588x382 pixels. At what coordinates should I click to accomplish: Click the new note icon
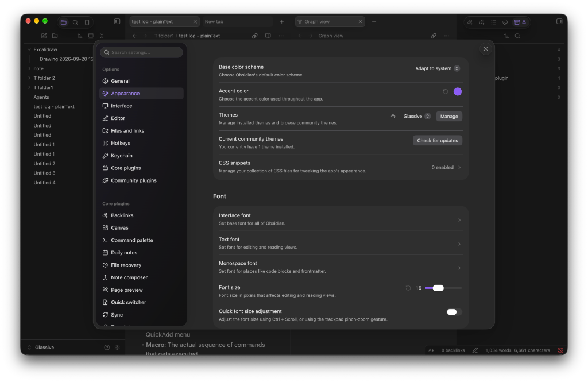pyautogui.click(x=44, y=36)
